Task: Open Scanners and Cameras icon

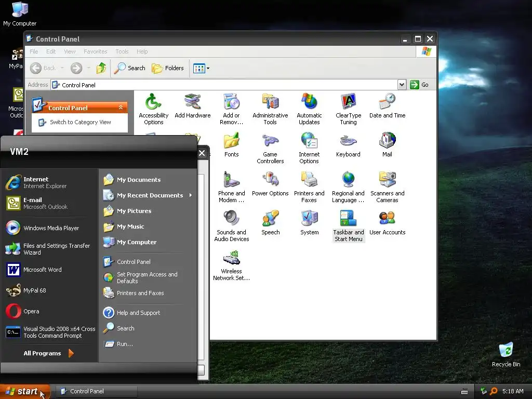Action: click(387, 187)
